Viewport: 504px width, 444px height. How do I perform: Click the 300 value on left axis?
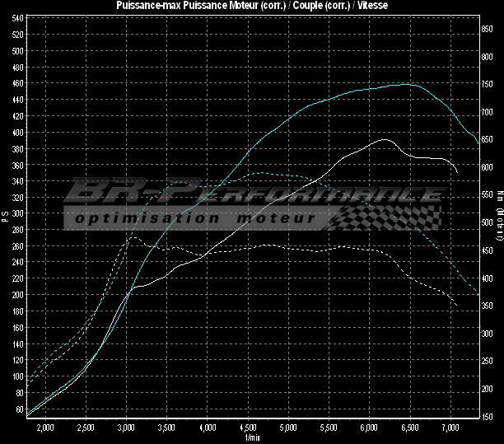[18, 230]
